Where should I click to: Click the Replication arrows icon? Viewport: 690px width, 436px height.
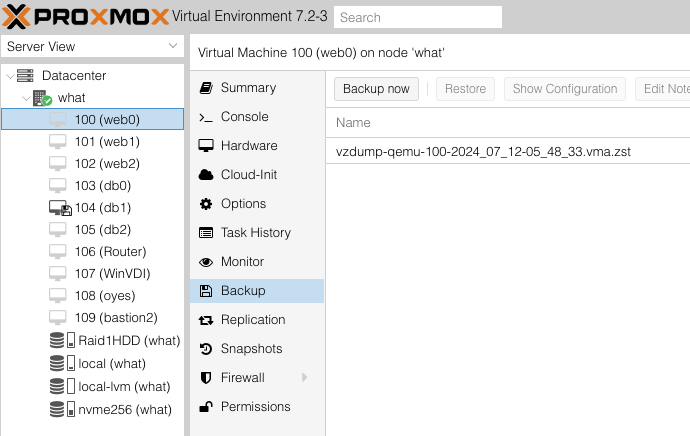tap(206, 320)
